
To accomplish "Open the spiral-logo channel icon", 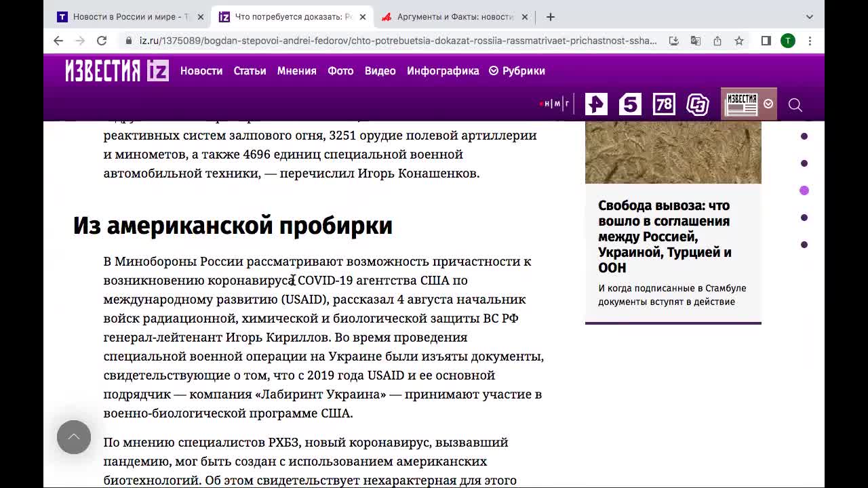I will [x=698, y=104].
